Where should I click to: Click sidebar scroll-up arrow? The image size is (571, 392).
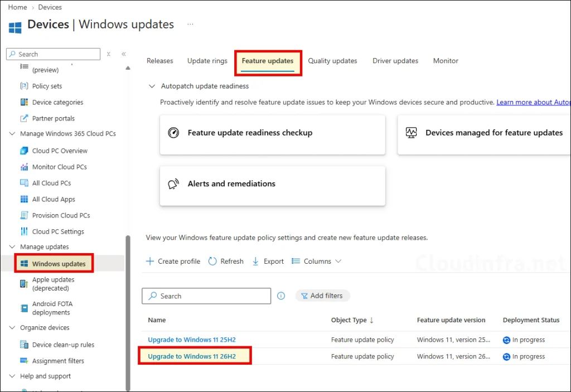click(128, 68)
